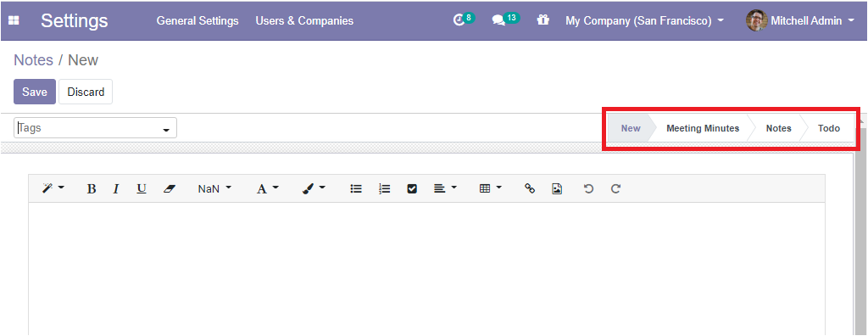Select the New stage
868x336 pixels.
pos(631,128)
